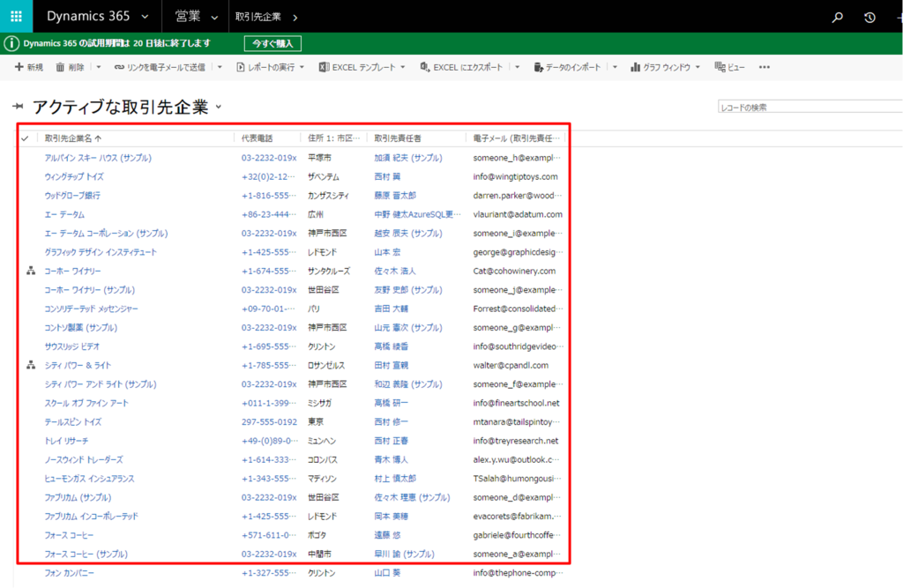The image size is (903, 588).
Task: Click the 今すぐ購入 button
Action: pos(272,44)
